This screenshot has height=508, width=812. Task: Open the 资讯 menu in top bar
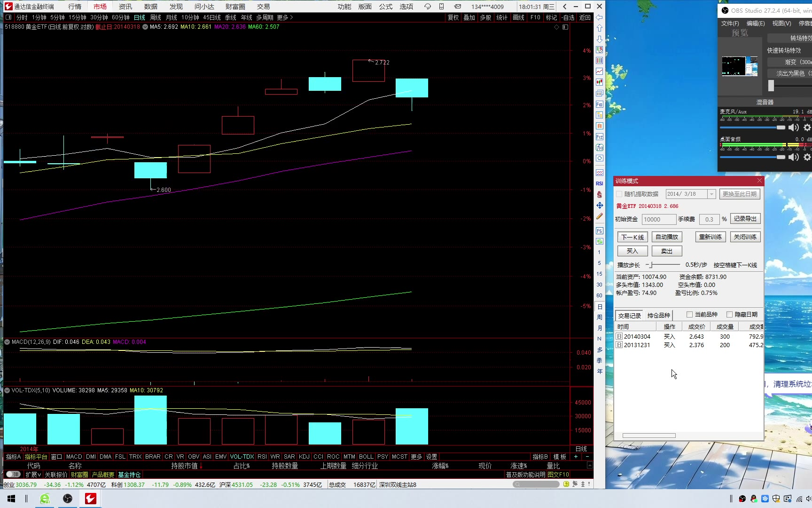pos(125,7)
